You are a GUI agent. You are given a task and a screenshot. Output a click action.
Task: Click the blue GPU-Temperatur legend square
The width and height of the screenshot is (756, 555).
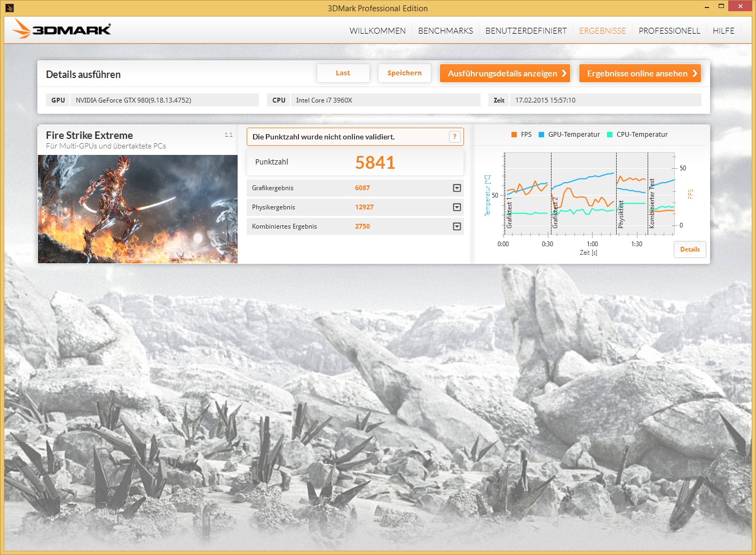pos(541,135)
